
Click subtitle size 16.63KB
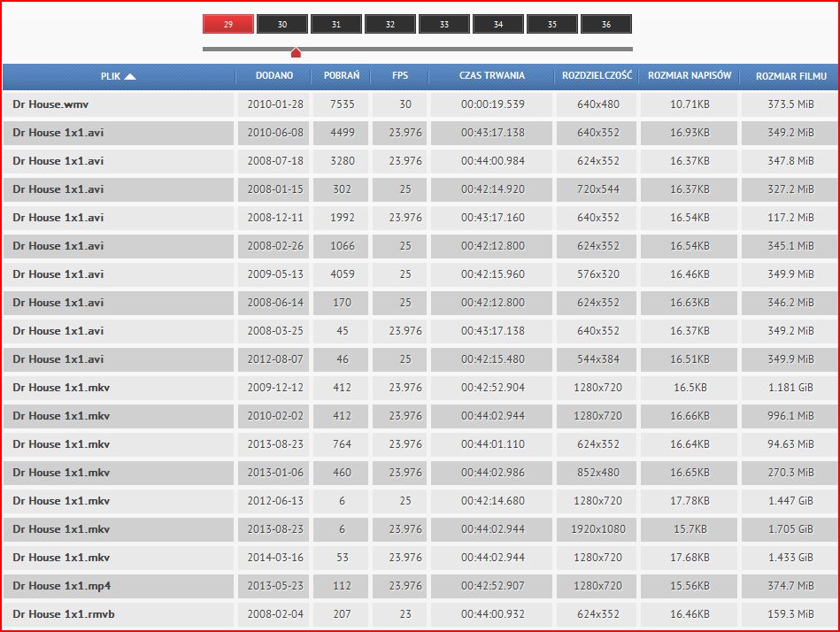point(690,303)
